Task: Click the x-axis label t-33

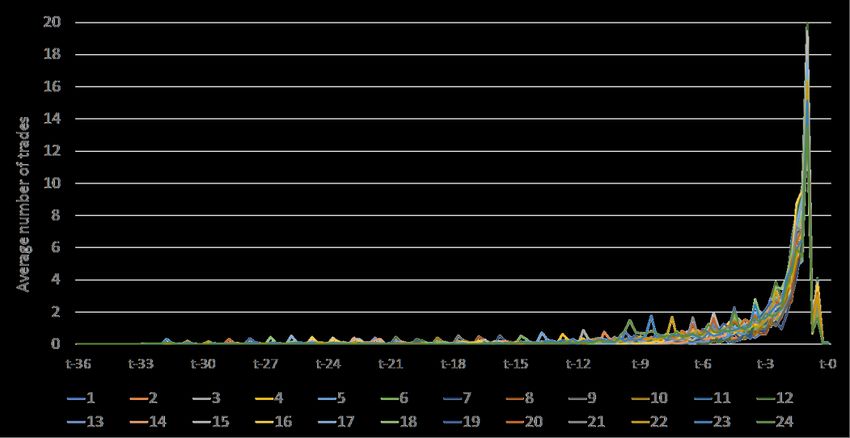Action: pos(140,364)
